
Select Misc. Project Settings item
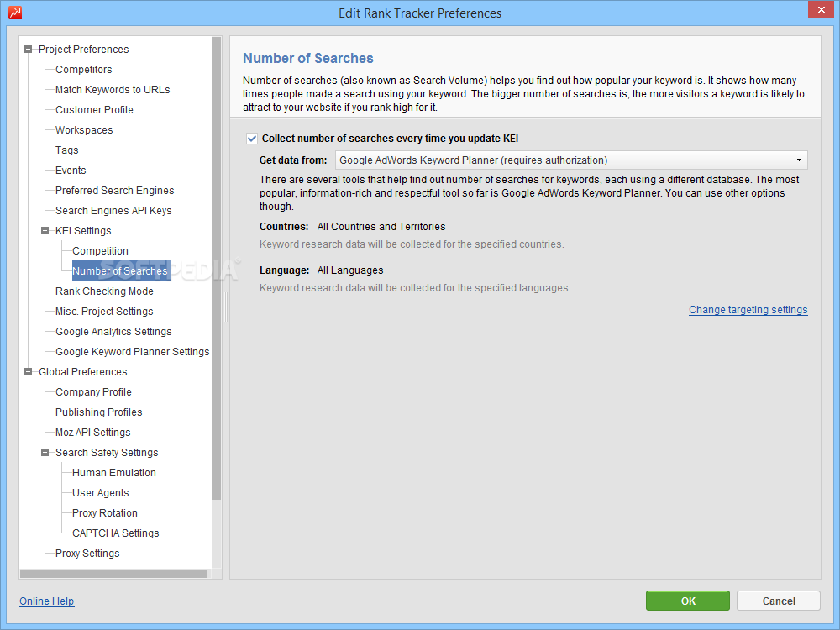tap(104, 312)
